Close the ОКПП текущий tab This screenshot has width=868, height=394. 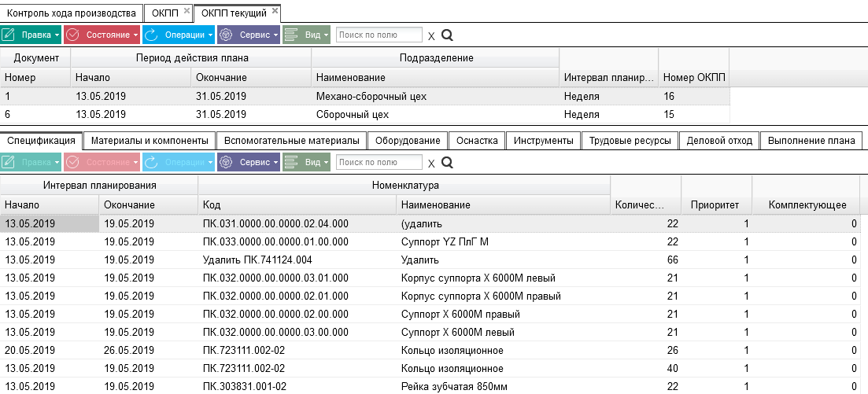click(275, 10)
